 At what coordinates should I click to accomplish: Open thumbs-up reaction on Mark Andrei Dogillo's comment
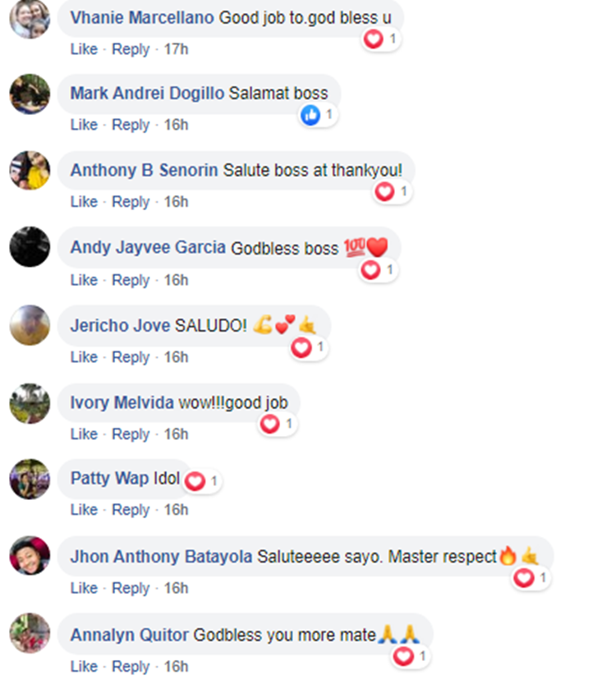point(318,115)
